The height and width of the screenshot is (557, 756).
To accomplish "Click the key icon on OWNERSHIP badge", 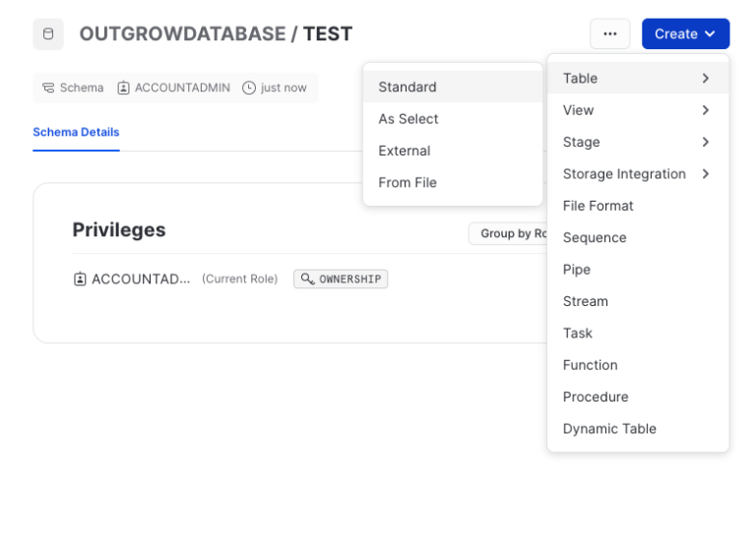I will [308, 279].
